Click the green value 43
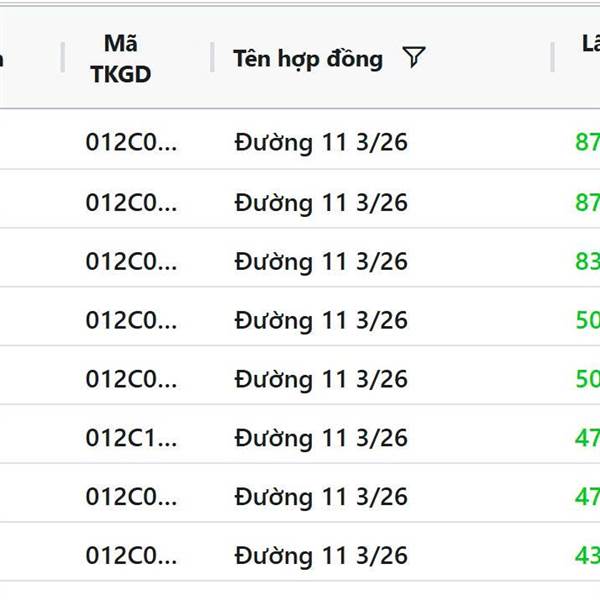The image size is (600, 600). click(587, 556)
